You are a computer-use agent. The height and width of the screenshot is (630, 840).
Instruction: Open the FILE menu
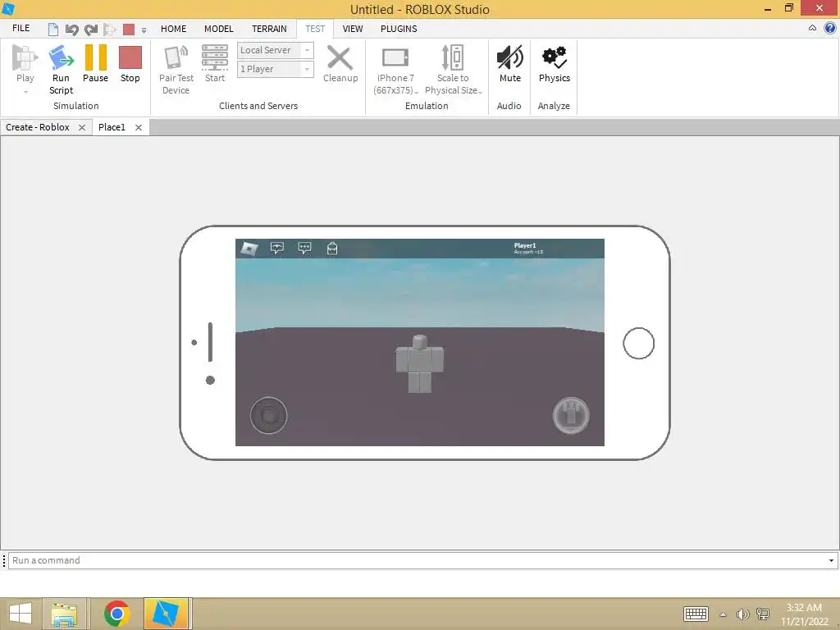click(x=21, y=29)
